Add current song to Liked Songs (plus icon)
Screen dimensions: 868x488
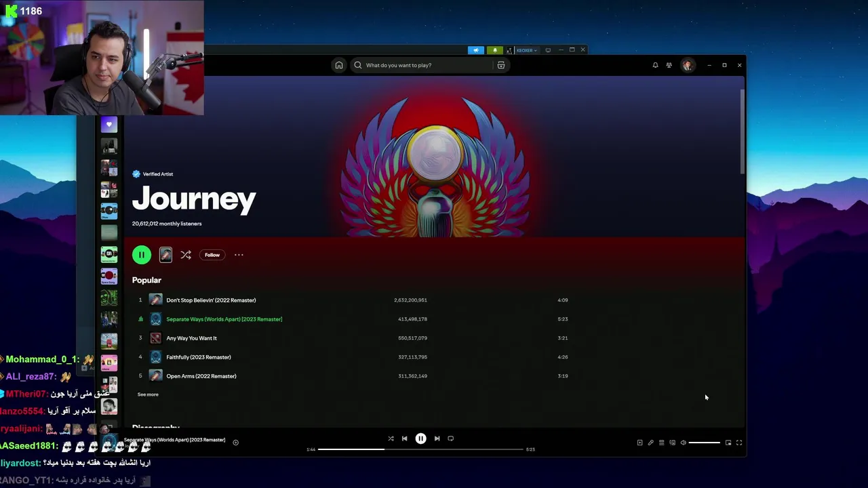[x=235, y=443]
